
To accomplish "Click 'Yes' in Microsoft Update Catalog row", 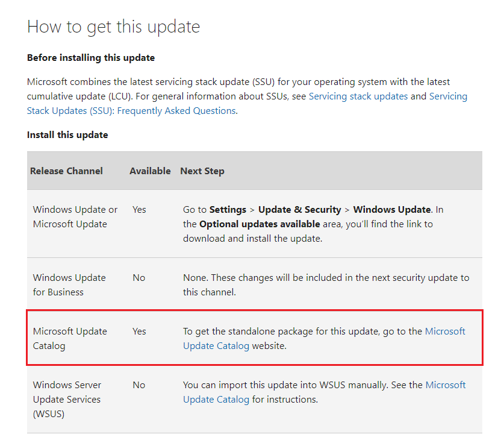I will click(139, 332).
